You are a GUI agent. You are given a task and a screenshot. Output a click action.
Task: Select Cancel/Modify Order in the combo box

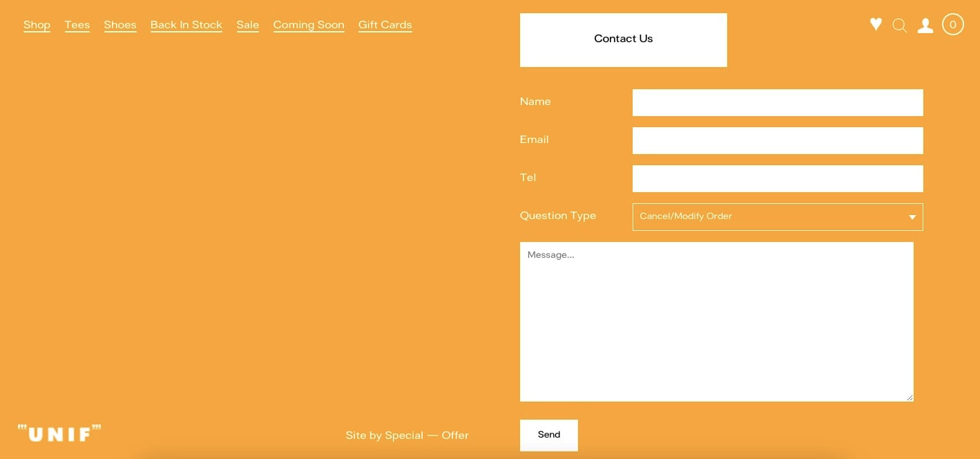click(x=778, y=216)
